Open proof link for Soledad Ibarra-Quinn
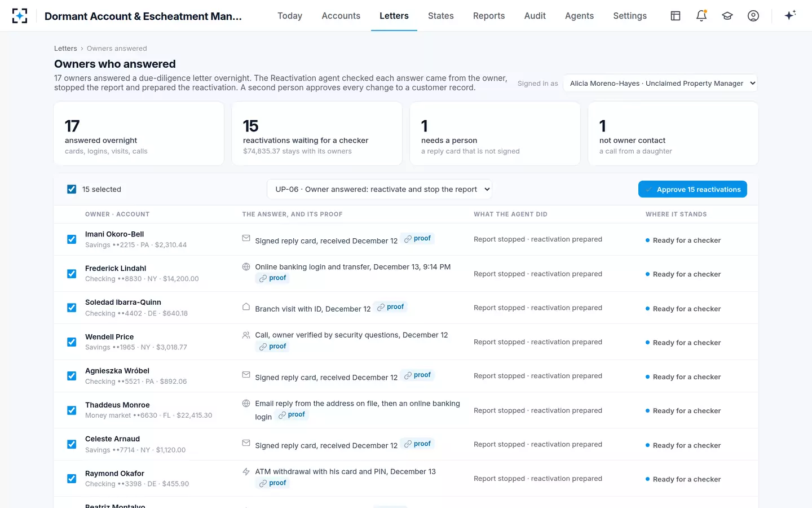The width and height of the screenshot is (812, 508). coord(391,307)
